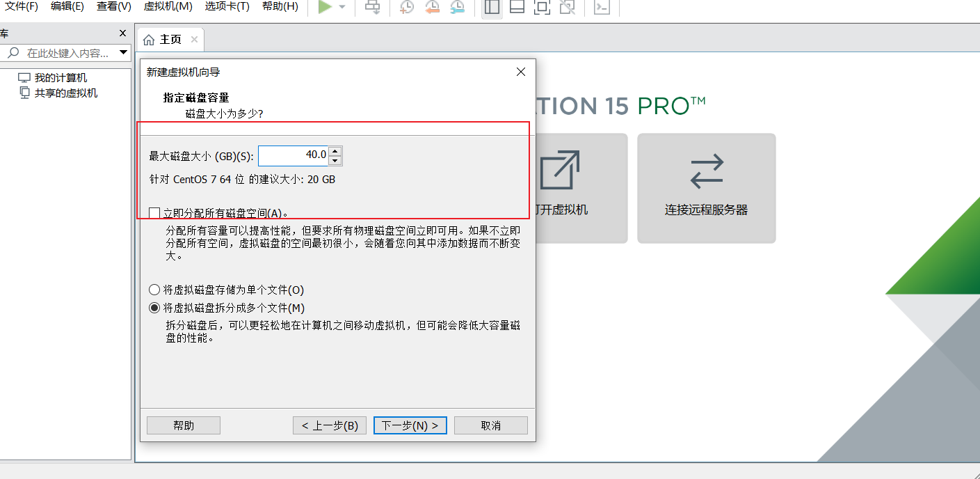Click the 取消 button
This screenshot has width=980, height=479.
point(491,425)
